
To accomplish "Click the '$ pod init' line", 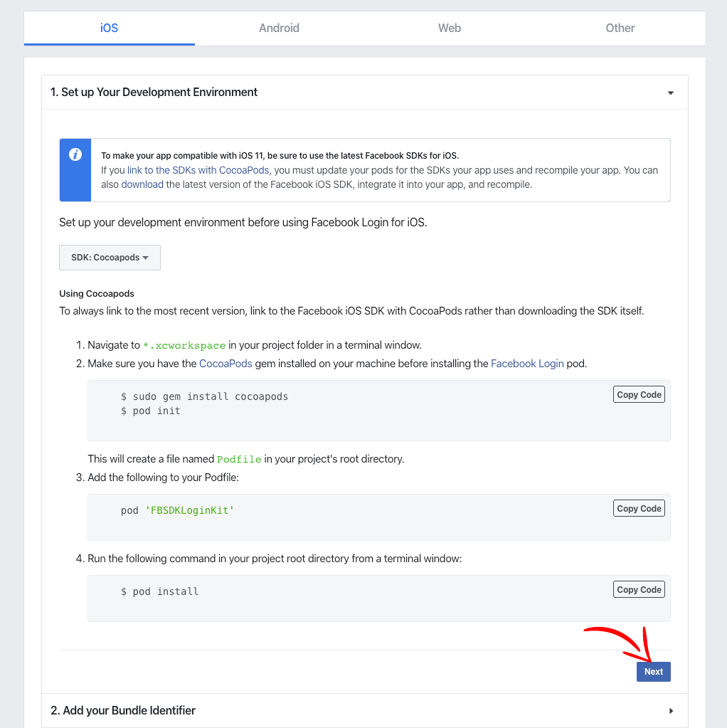I will (x=150, y=411).
